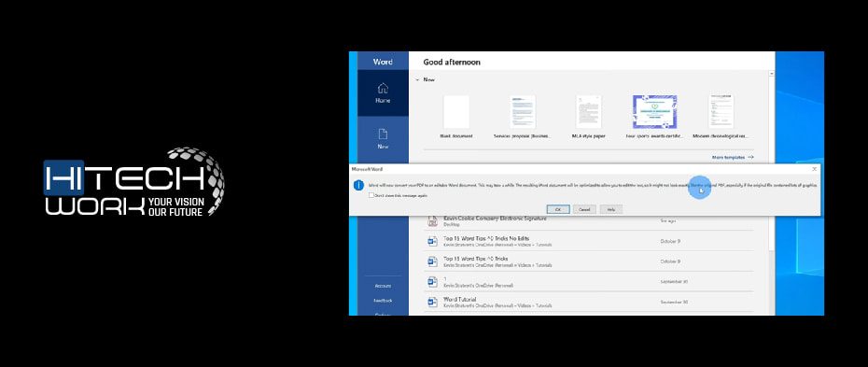Screen dimensions: 868x367
Task: Click Word icon beside Top 15 Word Tips And Tricks
Action: [432, 261]
